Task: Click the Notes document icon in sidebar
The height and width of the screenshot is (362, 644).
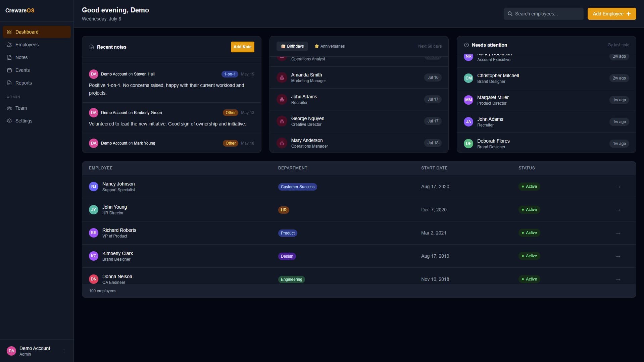Action: tap(9, 57)
